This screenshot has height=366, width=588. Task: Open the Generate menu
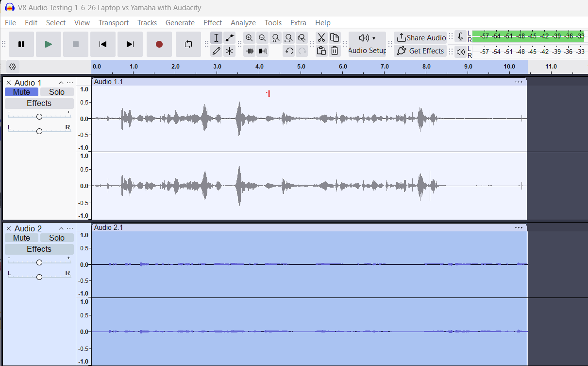[180, 23]
